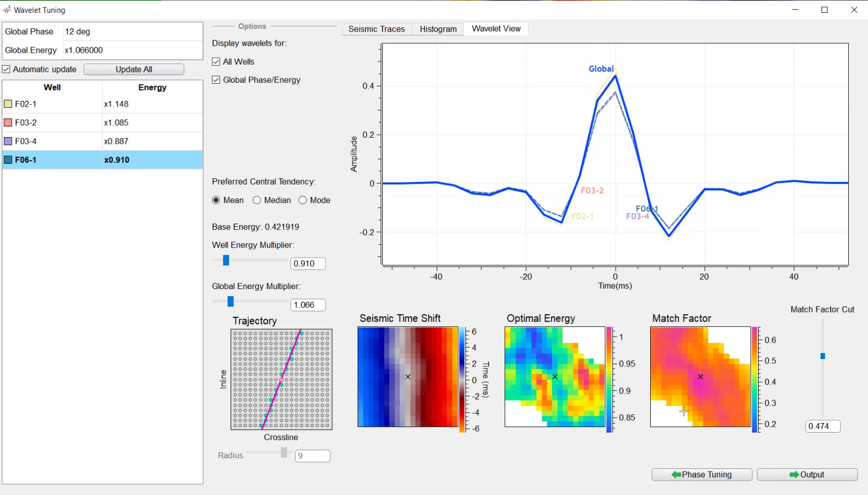Screen dimensions: 868x495
Task: Toggle the Automatic update checkbox
Action: (x=6, y=69)
